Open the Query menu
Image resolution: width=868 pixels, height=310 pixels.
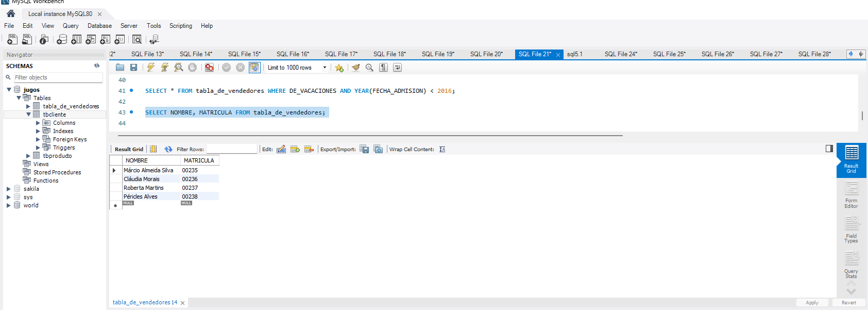[x=71, y=26]
